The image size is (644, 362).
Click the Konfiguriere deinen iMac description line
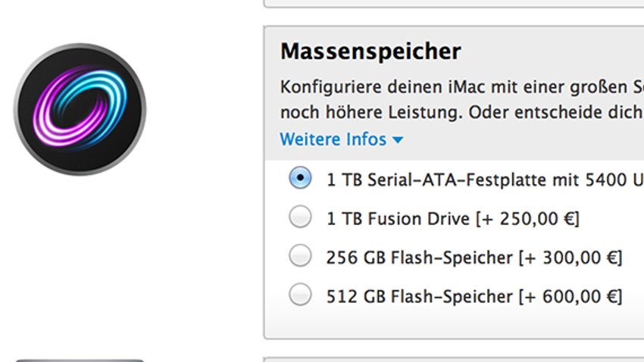462,87
